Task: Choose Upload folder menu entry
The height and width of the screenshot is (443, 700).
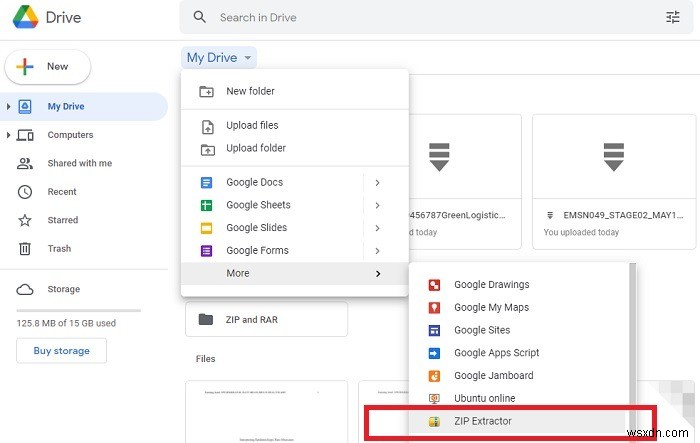Action: point(295,148)
